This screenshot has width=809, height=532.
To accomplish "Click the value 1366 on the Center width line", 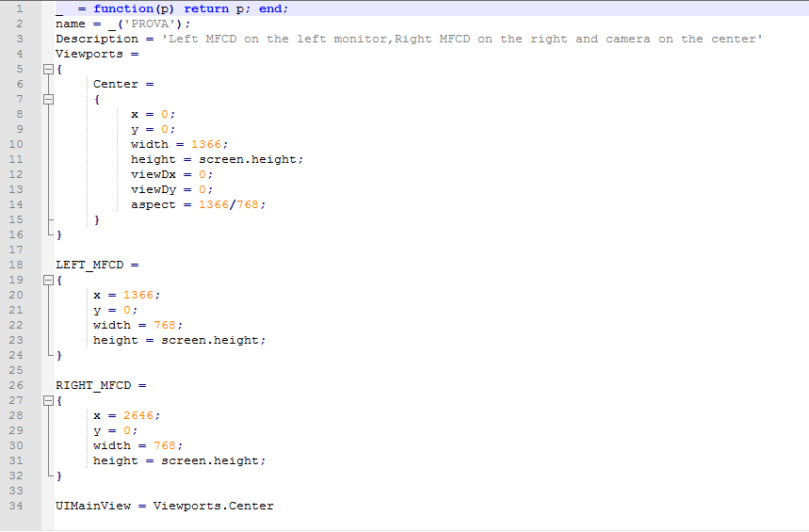I will (x=206, y=144).
